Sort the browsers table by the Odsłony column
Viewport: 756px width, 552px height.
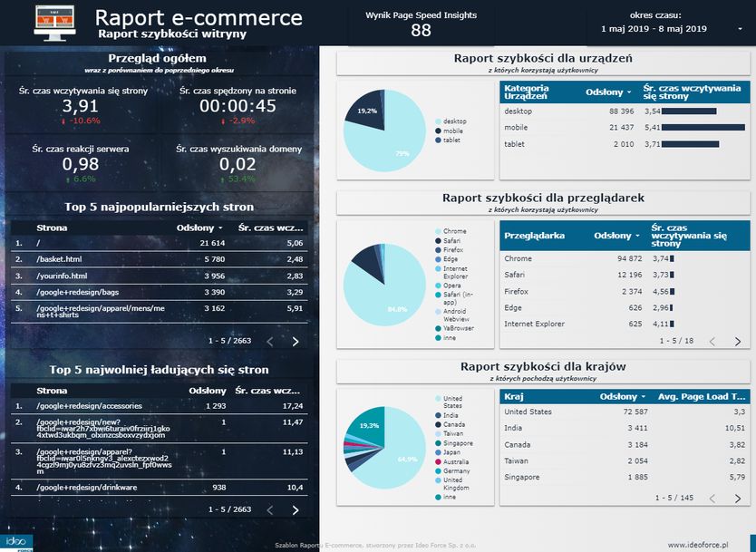(x=617, y=236)
